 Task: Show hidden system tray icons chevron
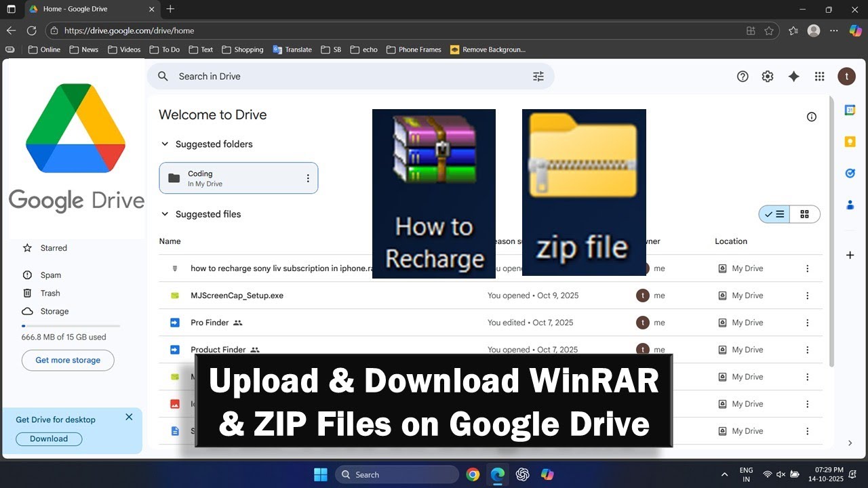724,474
